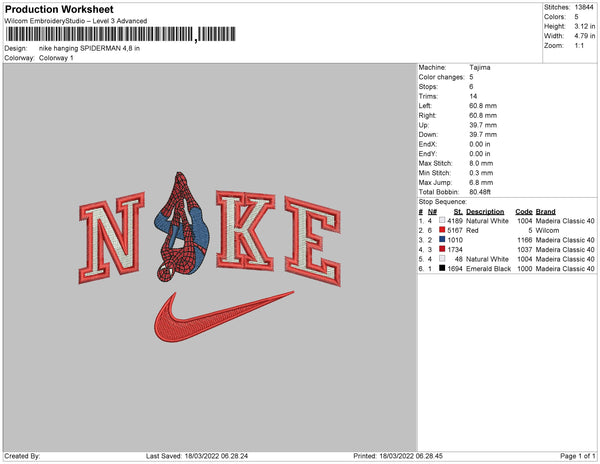The height and width of the screenshot is (464, 600).
Task: Select the 'Production Worksheet' heading
Action: 59,10
